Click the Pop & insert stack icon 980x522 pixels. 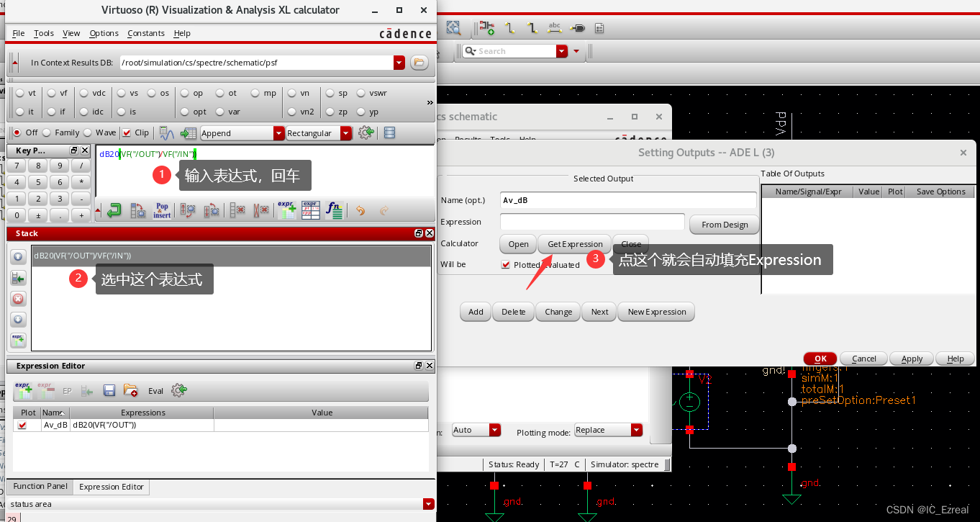162,210
